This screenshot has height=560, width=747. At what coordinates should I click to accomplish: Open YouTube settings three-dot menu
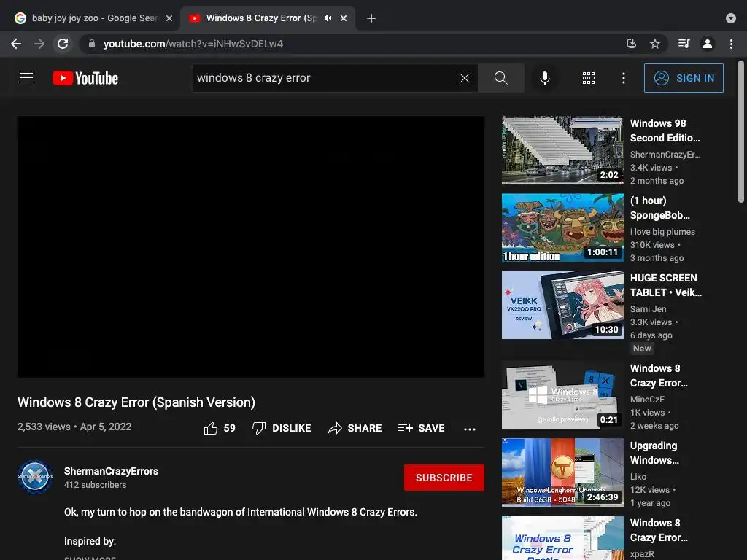pyautogui.click(x=623, y=78)
